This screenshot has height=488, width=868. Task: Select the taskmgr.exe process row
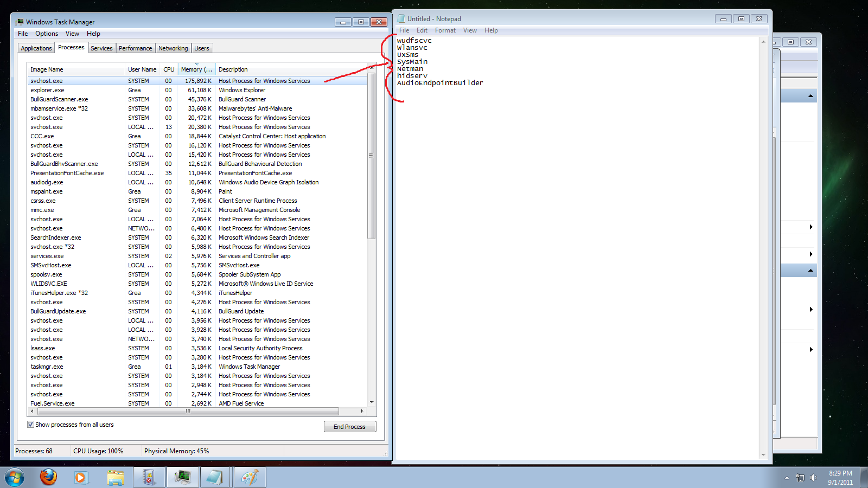click(x=197, y=367)
